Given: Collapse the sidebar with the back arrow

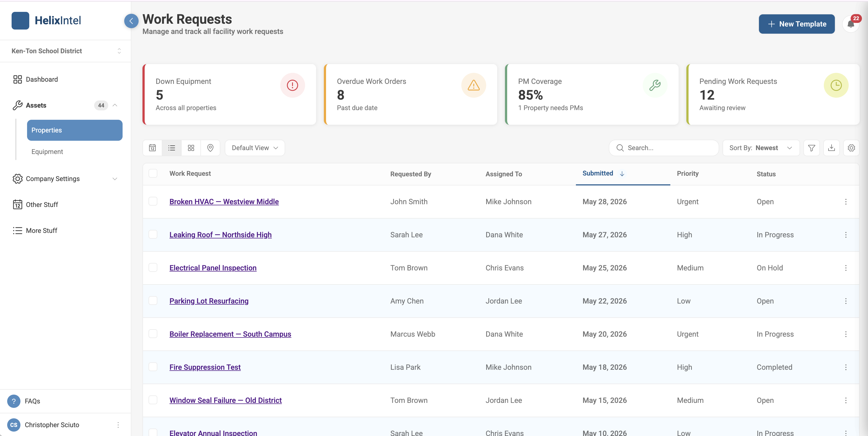Looking at the screenshot, I should (131, 21).
